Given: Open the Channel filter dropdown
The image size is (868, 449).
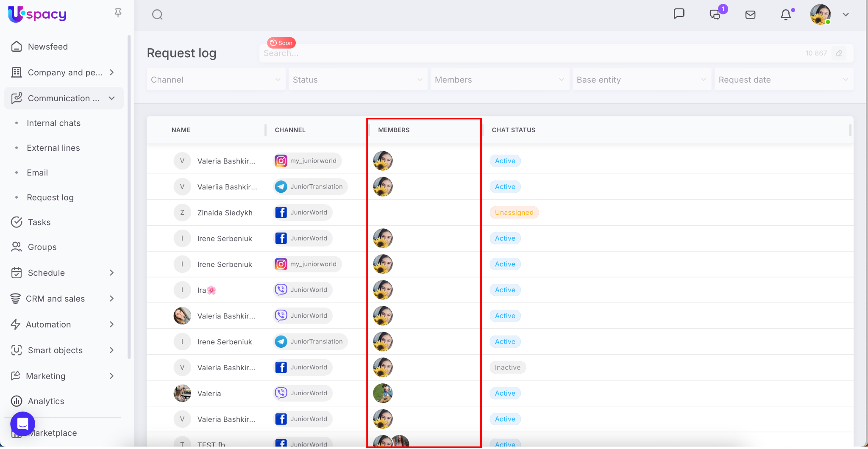Looking at the screenshot, I should click(x=216, y=80).
